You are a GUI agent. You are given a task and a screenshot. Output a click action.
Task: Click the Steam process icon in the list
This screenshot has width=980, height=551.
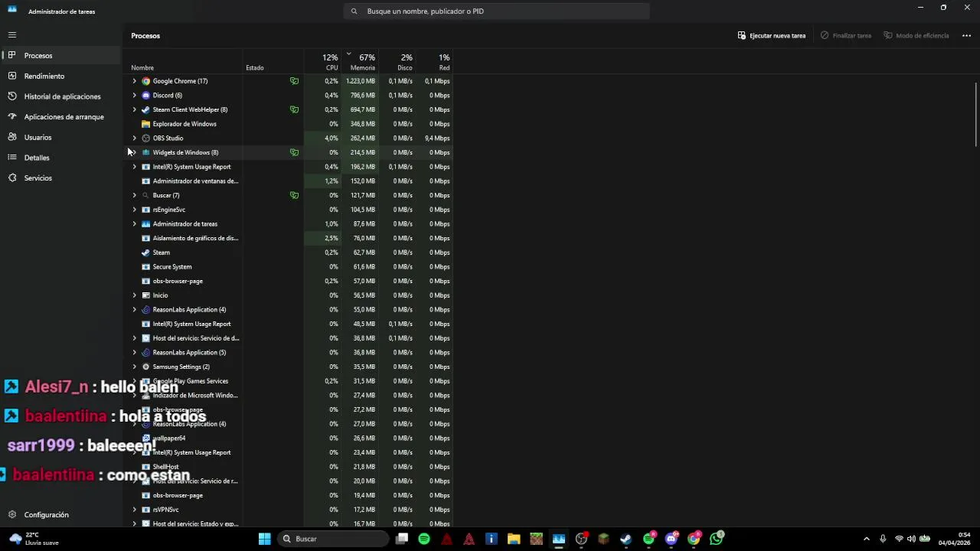tap(145, 253)
